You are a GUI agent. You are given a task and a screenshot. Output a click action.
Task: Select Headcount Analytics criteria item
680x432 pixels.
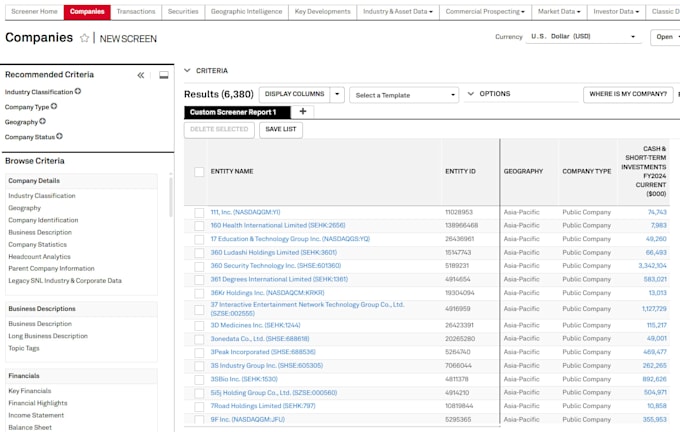(x=39, y=256)
